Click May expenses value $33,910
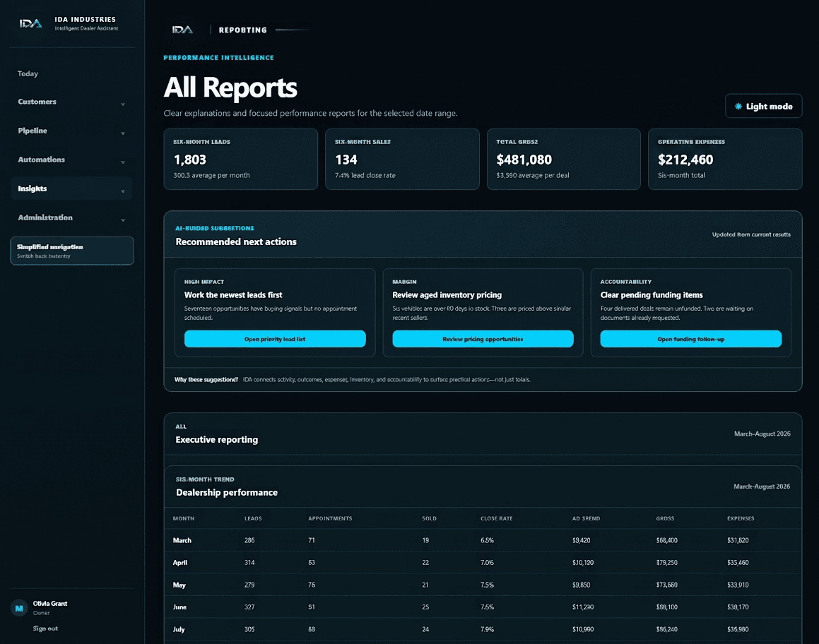 point(738,585)
